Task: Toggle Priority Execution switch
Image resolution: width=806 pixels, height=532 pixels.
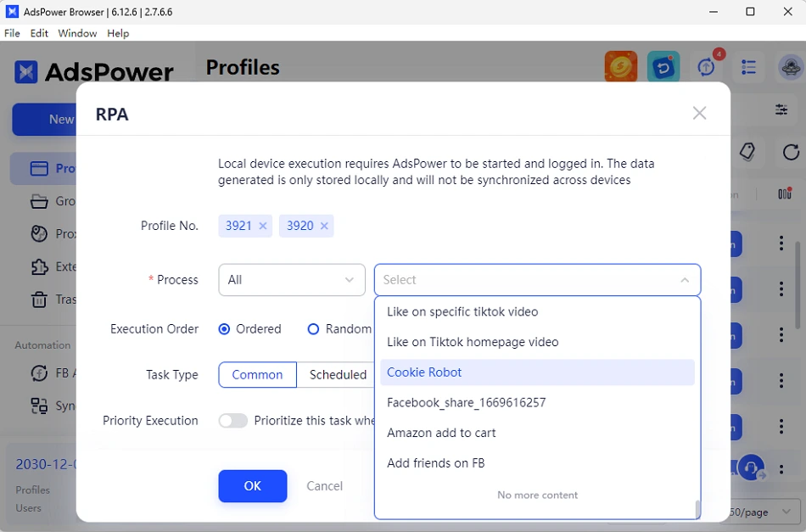Action: point(232,421)
